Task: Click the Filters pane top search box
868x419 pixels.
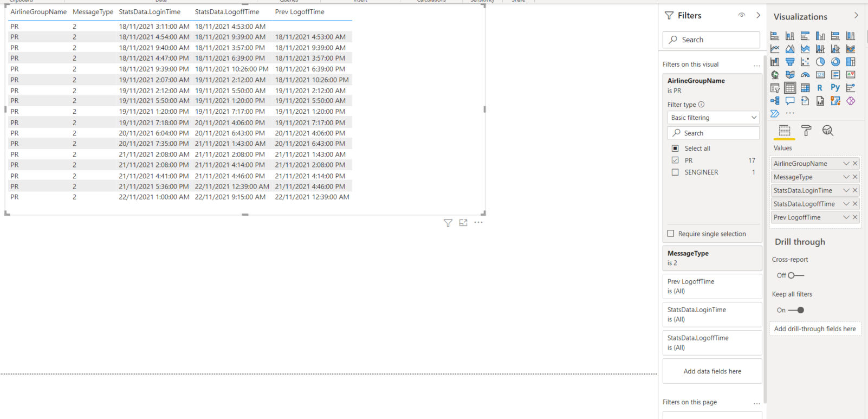Action: (711, 40)
